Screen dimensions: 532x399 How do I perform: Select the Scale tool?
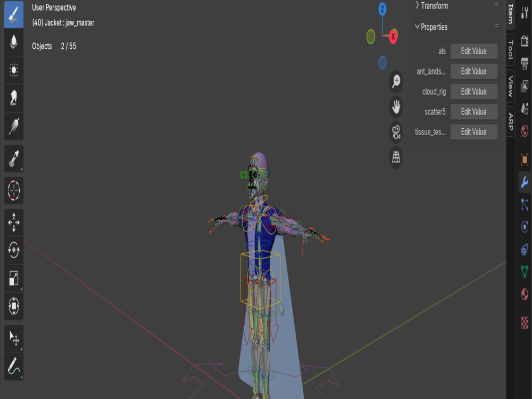[14, 278]
